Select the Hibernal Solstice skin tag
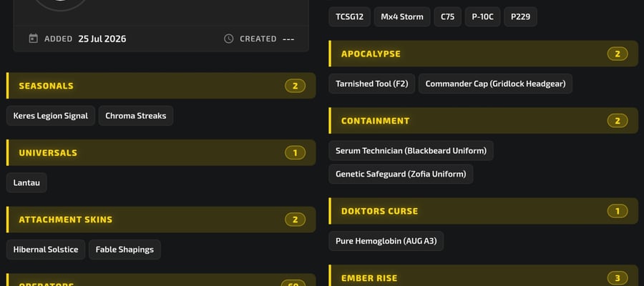Image resolution: width=644 pixels, height=286 pixels. pos(46,250)
